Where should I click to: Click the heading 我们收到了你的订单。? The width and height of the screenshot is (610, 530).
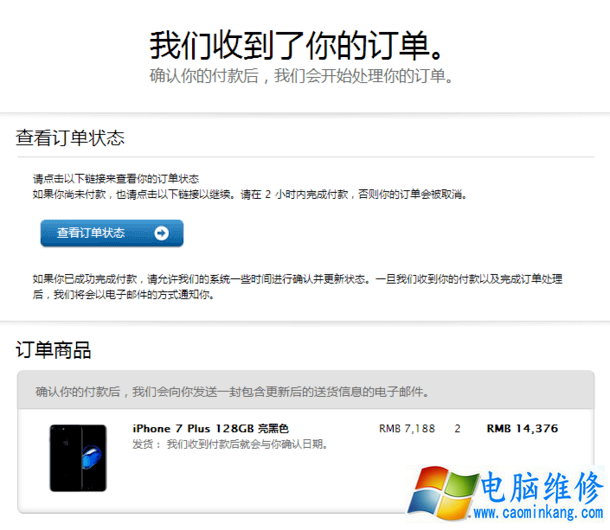pos(296,46)
